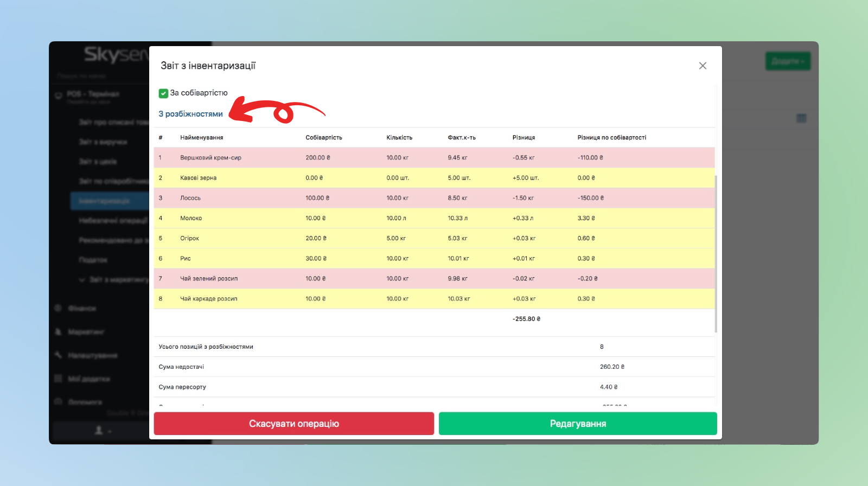Click the grid icon for 'Мої додатки'
Screen dimensions: 868x486
[x=58, y=379]
